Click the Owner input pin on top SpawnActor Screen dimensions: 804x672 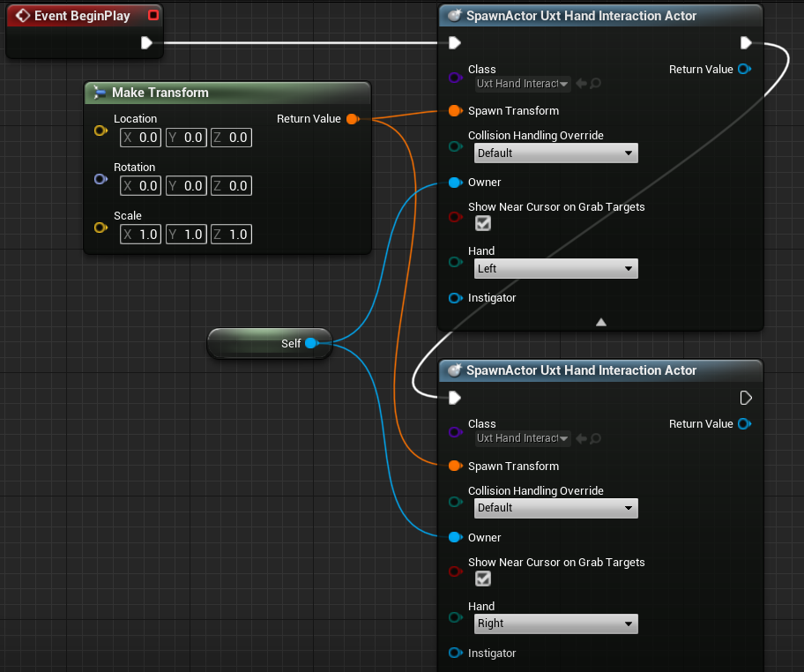(455, 182)
